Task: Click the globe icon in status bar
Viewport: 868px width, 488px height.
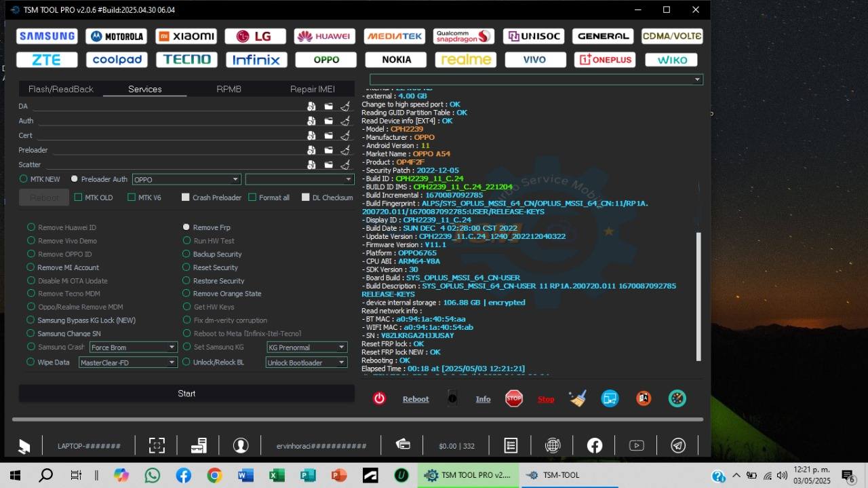Action: 553,445
